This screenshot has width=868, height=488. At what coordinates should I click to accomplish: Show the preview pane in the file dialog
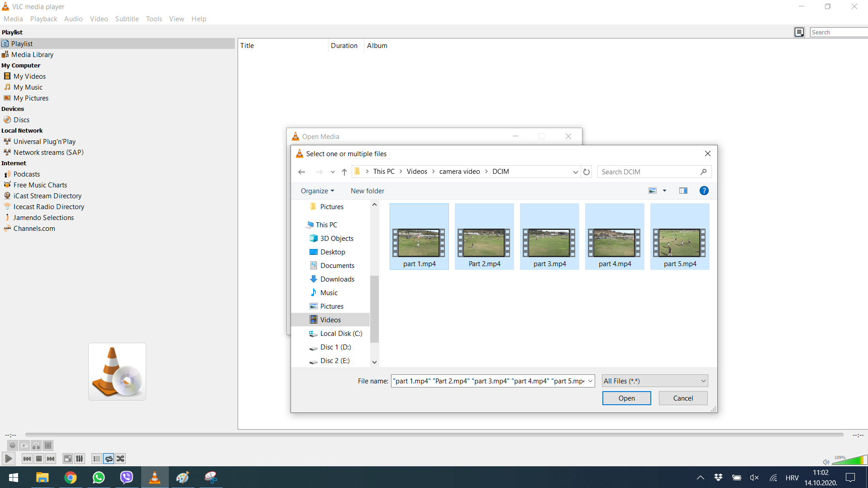tap(682, 190)
